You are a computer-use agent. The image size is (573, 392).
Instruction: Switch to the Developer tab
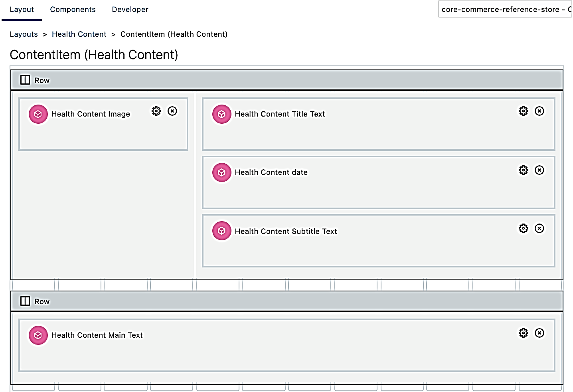click(x=130, y=10)
